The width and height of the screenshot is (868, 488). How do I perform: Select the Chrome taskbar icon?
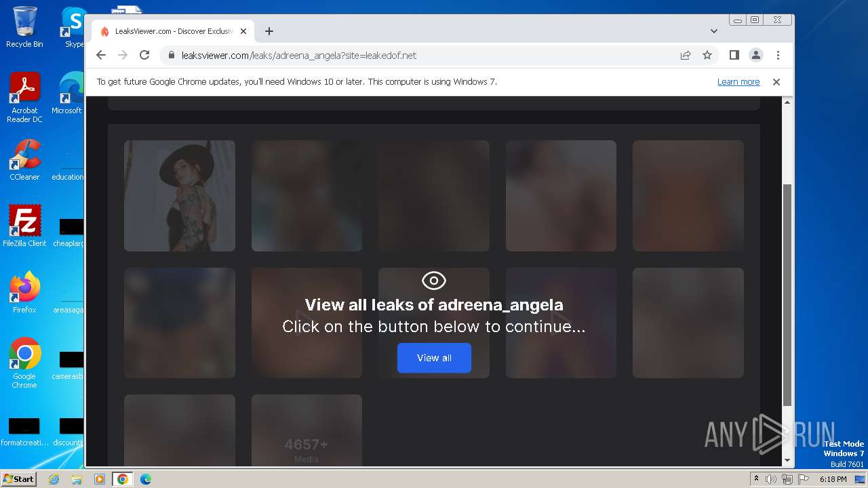pos(122,479)
